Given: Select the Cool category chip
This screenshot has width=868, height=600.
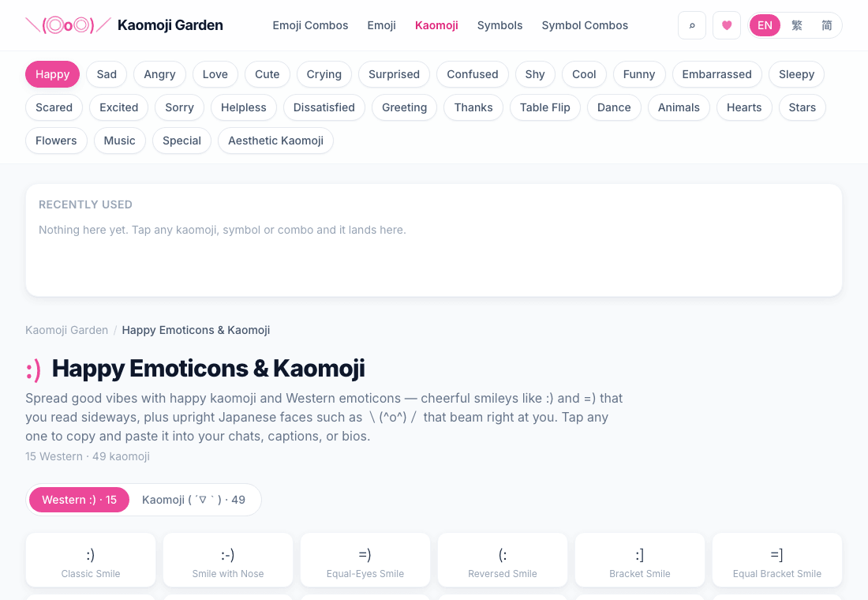Looking at the screenshot, I should [x=584, y=74].
